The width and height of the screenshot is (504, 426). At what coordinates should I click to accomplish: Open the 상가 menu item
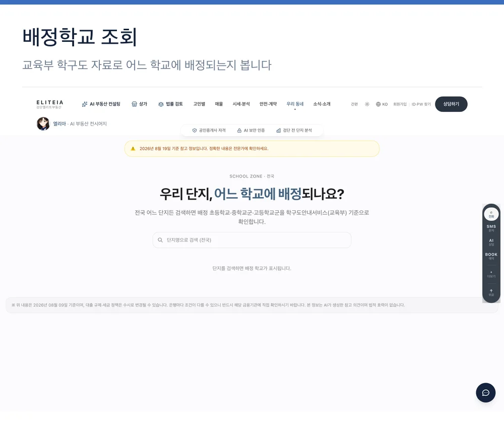tap(139, 104)
